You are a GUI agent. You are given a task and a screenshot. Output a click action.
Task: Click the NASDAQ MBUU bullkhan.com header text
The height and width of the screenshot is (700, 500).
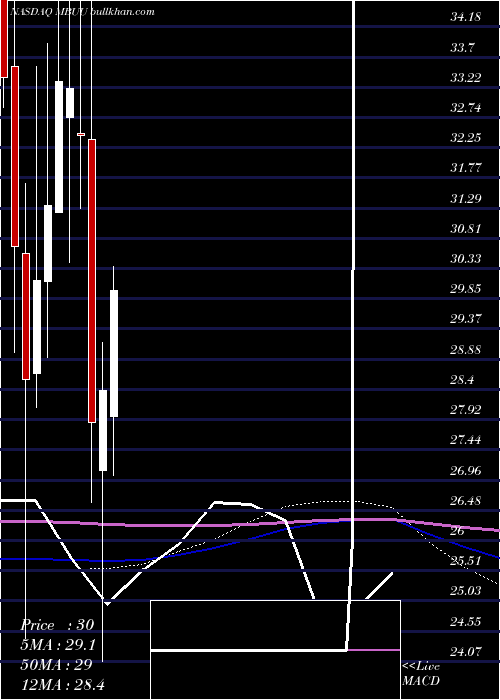(82, 12)
